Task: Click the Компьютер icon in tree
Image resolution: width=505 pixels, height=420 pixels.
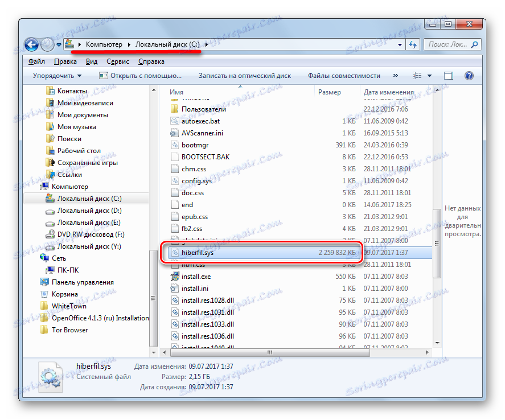Action: [x=44, y=186]
